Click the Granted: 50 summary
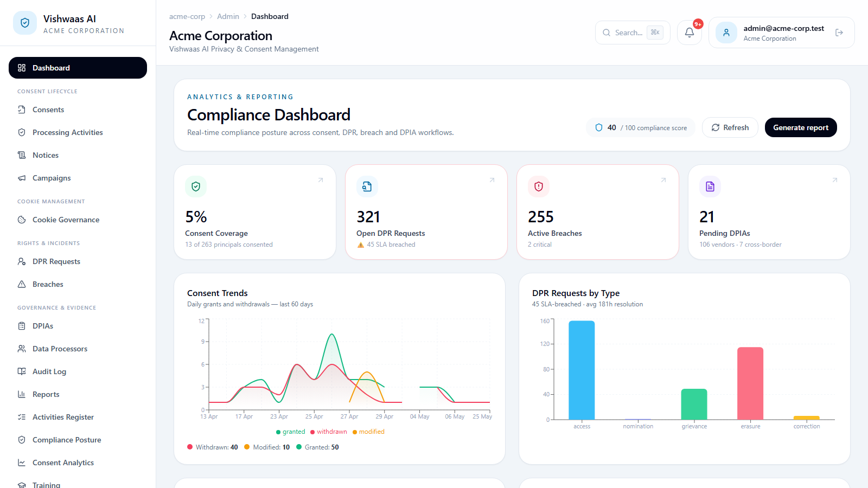The height and width of the screenshot is (488, 868). pos(317,447)
